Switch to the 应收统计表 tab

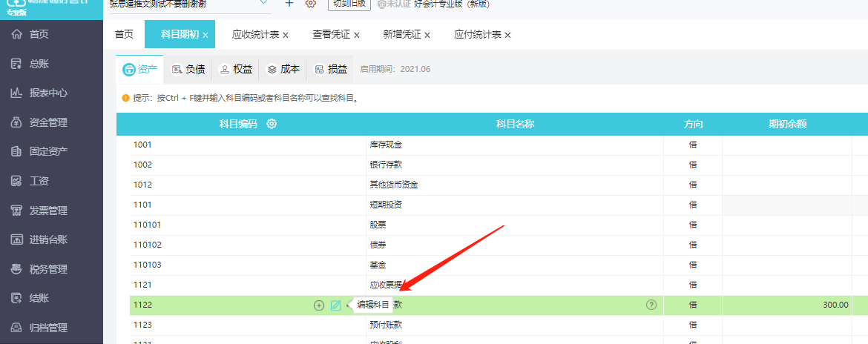click(255, 35)
